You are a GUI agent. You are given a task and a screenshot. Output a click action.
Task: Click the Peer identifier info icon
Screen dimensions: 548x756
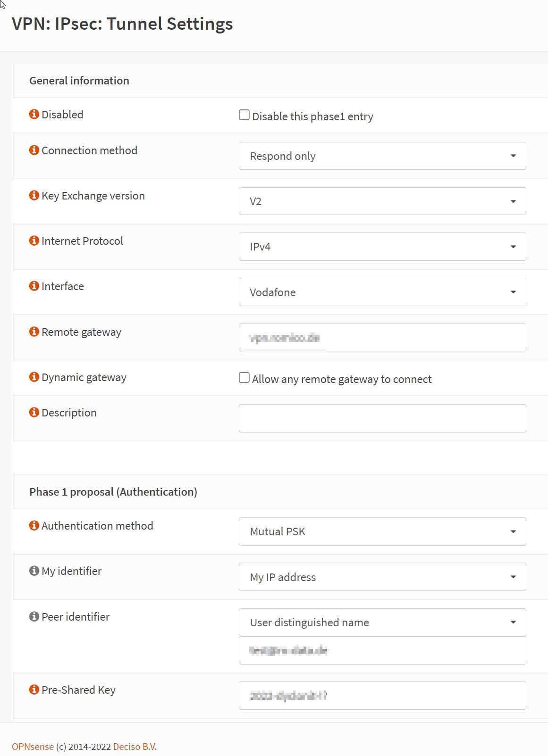click(x=34, y=616)
